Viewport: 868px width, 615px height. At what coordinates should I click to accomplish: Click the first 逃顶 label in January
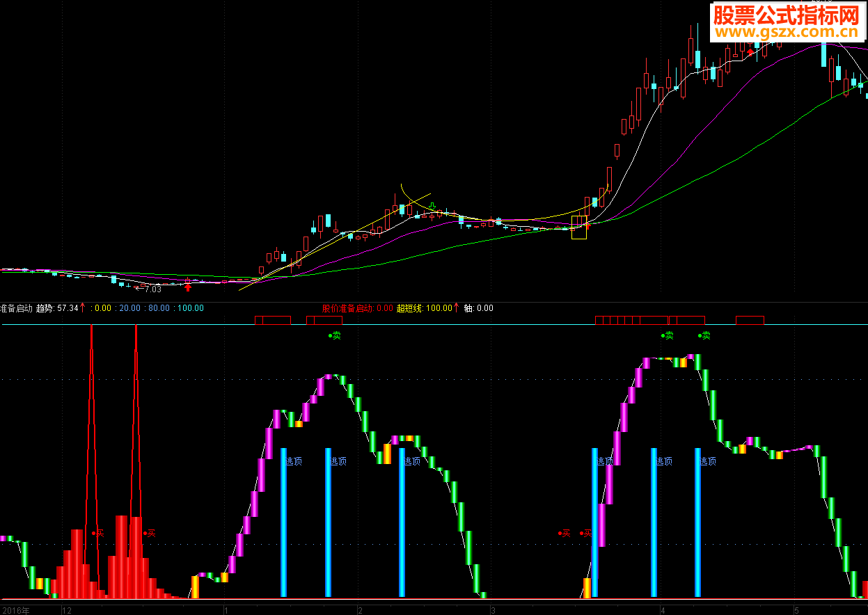[x=294, y=461]
